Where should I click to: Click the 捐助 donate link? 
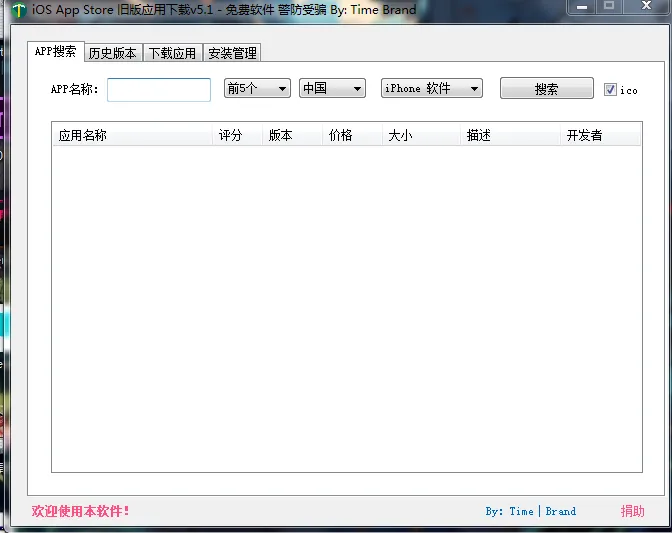pyautogui.click(x=633, y=511)
